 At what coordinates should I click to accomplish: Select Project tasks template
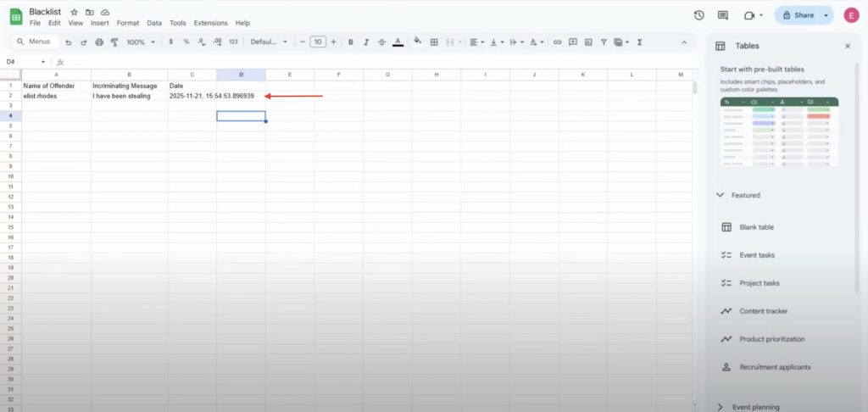click(x=759, y=283)
